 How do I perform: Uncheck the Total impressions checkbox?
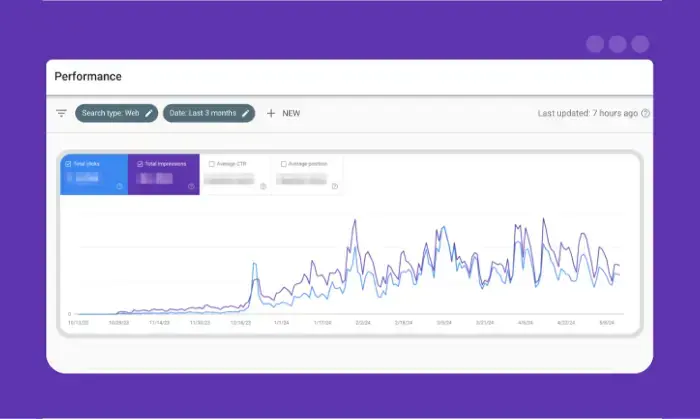tap(138, 163)
